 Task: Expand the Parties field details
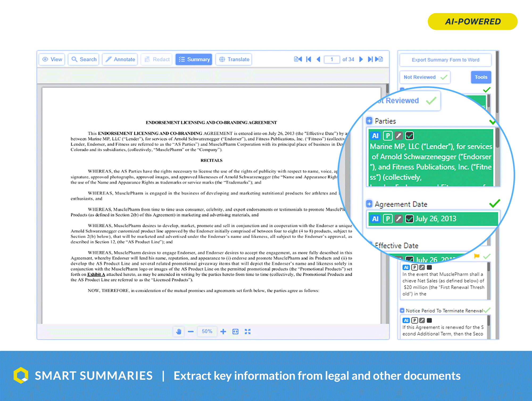(369, 121)
